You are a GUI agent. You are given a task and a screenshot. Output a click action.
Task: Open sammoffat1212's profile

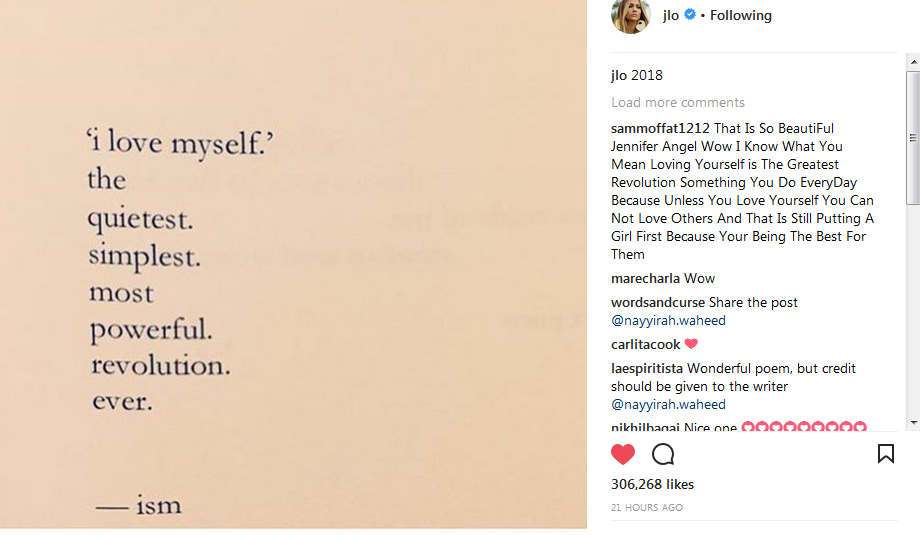pos(660,128)
